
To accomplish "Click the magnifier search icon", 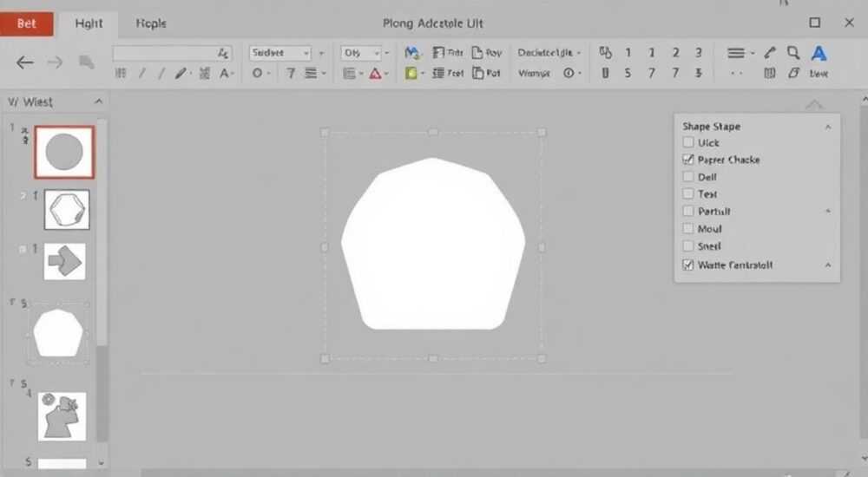I will tap(793, 53).
